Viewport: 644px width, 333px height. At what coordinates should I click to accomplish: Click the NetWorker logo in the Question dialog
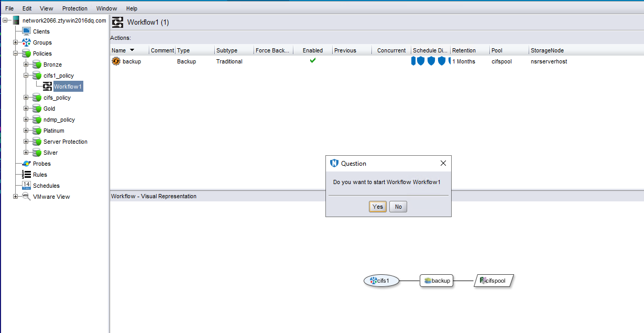click(334, 163)
